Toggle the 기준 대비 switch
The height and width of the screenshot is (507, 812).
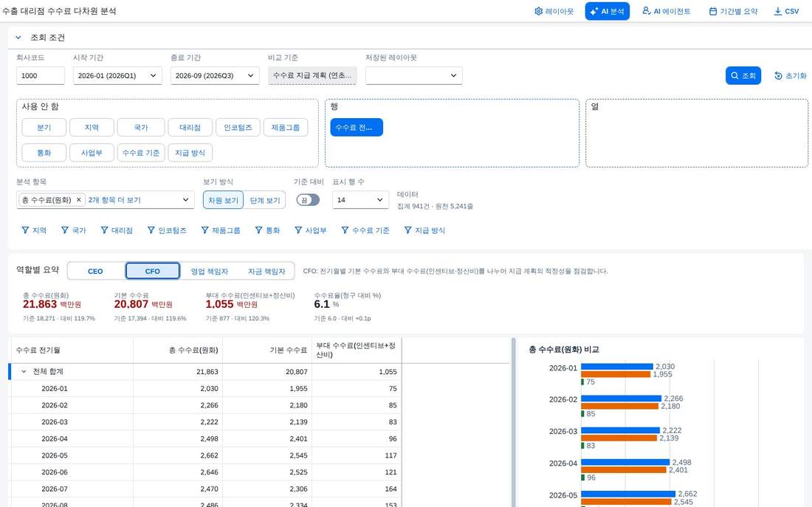308,200
